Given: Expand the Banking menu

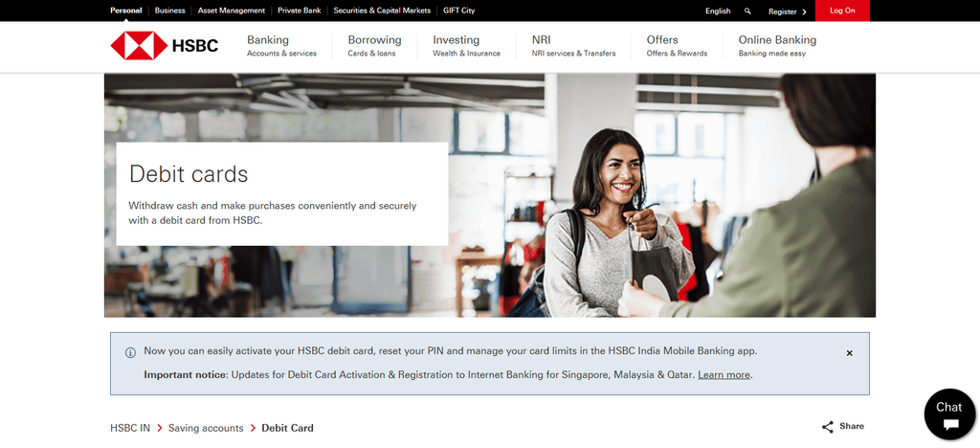Looking at the screenshot, I should click(x=282, y=46).
